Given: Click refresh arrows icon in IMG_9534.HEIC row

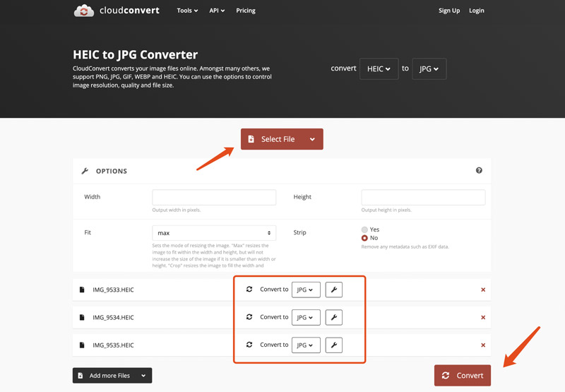Looking at the screenshot, I should (x=249, y=317).
